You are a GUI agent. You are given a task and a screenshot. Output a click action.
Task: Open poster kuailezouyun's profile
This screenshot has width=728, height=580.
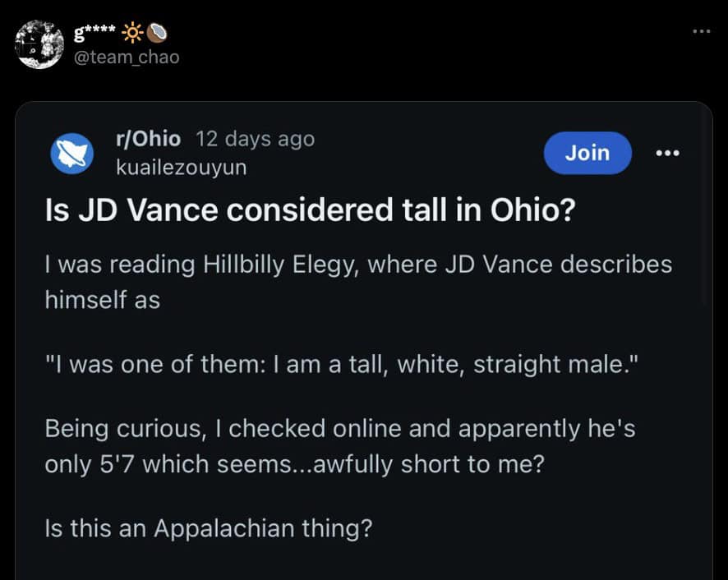[181, 167]
